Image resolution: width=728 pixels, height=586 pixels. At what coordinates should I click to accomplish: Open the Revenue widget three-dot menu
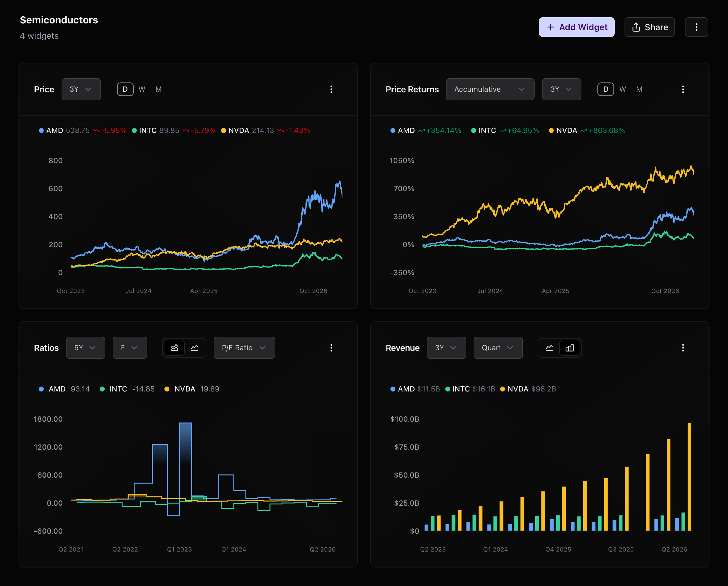(683, 348)
